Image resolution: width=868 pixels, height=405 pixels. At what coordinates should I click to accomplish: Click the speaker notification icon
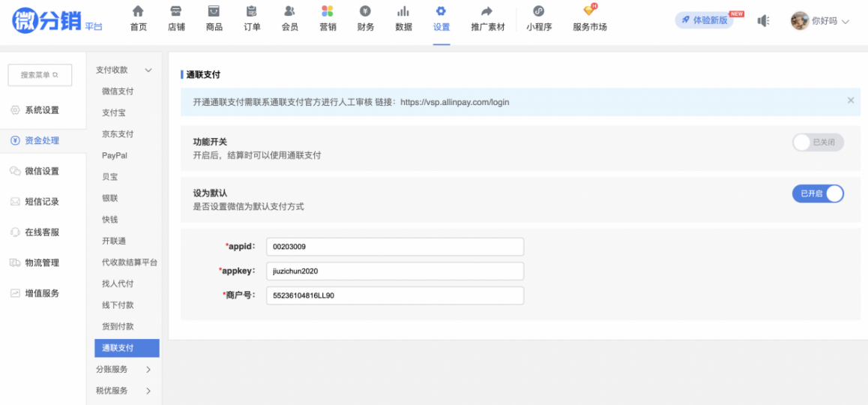point(763,20)
